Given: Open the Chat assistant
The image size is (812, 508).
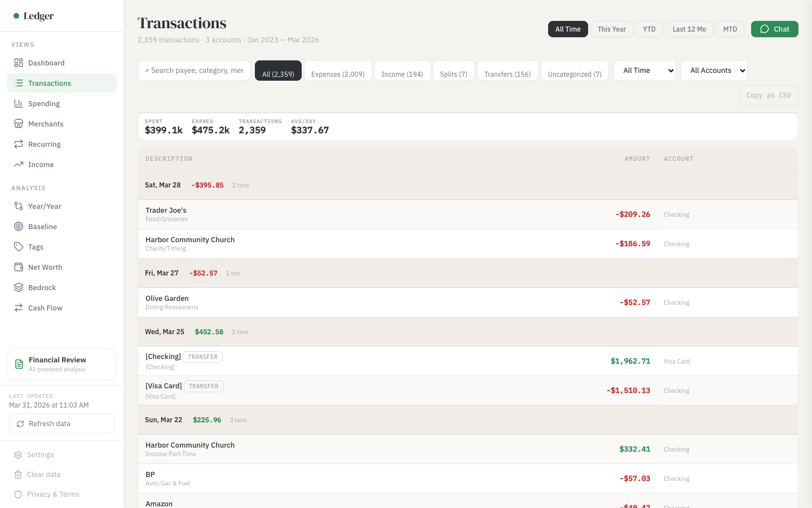Looking at the screenshot, I should point(774,29).
